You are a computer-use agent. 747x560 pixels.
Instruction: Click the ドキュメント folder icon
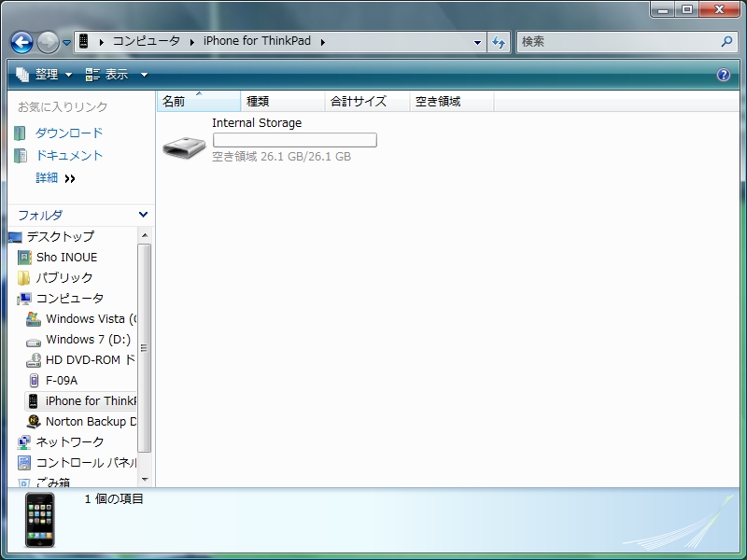[x=21, y=156]
